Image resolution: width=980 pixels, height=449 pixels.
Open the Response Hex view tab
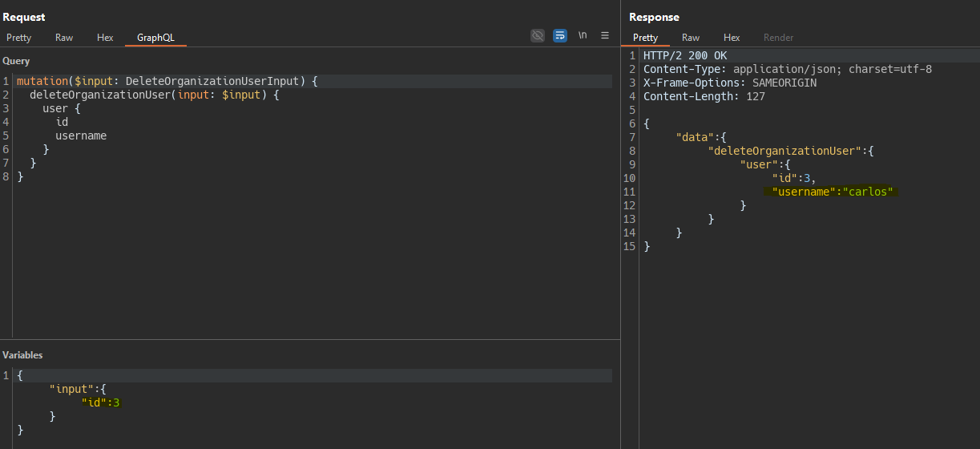coord(732,38)
